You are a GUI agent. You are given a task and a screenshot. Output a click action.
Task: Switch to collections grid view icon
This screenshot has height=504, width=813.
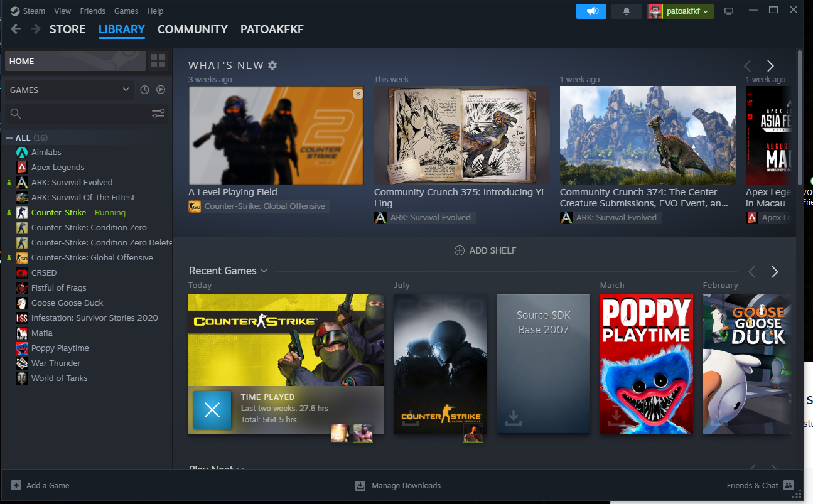[158, 61]
